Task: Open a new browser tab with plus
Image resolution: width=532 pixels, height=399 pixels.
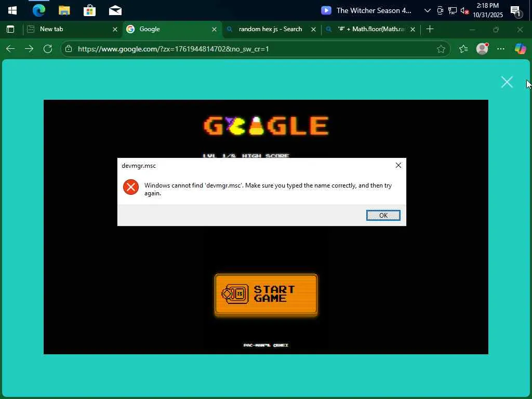Action: pyautogui.click(x=430, y=29)
